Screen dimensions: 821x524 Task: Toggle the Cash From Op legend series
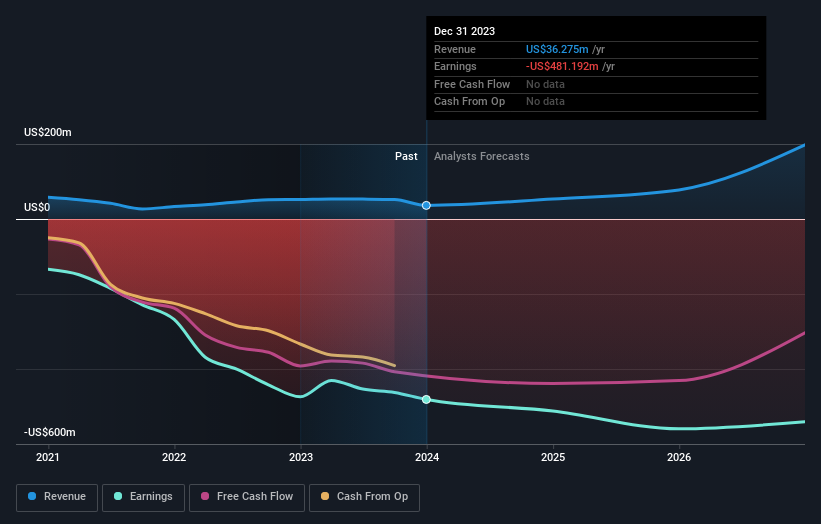point(364,497)
